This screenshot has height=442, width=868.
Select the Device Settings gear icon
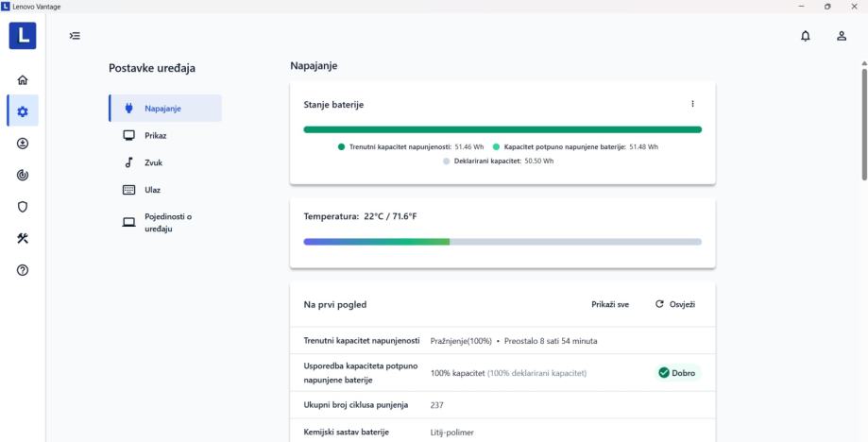tap(23, 111)
